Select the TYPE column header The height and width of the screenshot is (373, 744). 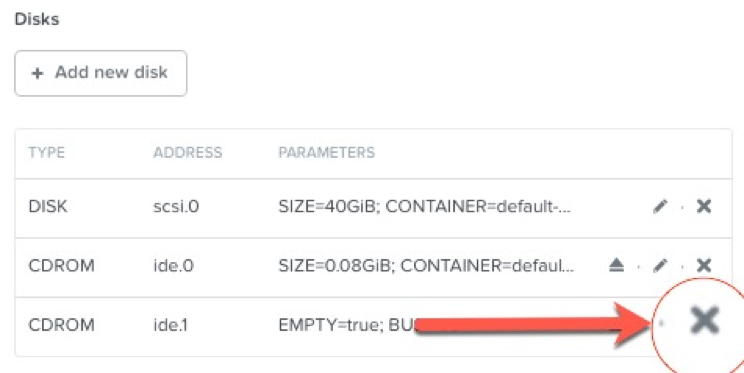[46, 152]
